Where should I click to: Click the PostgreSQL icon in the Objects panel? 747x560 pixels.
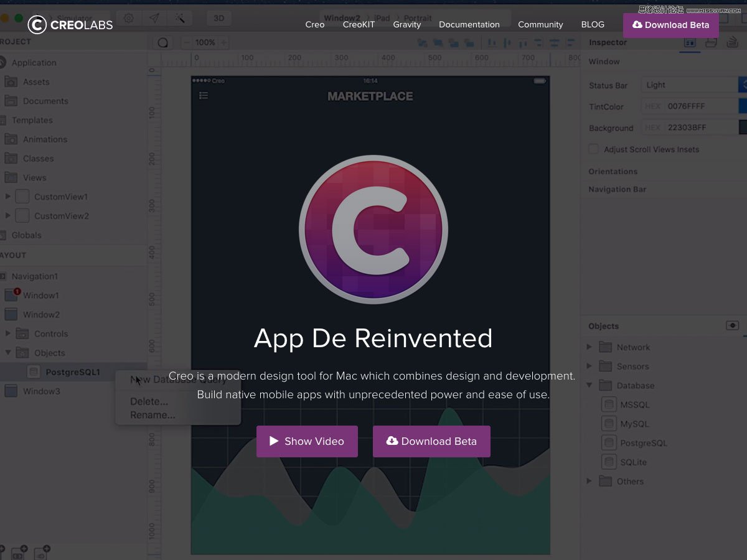(609, 443)
